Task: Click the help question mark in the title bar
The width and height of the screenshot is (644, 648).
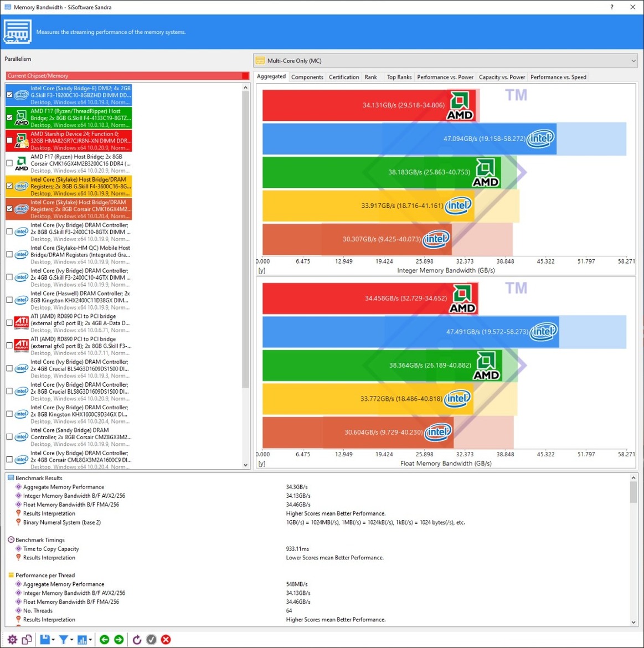Action: [x=612, y=7]
